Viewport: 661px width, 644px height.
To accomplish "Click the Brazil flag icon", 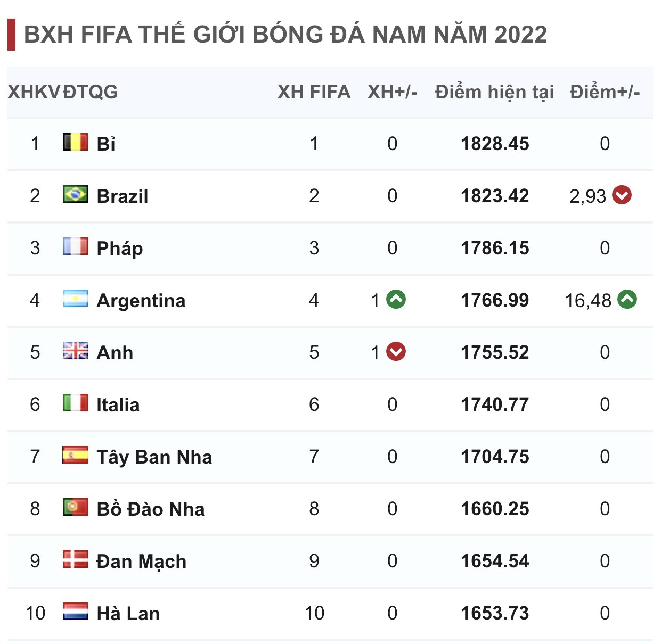I will coord(76,194).
